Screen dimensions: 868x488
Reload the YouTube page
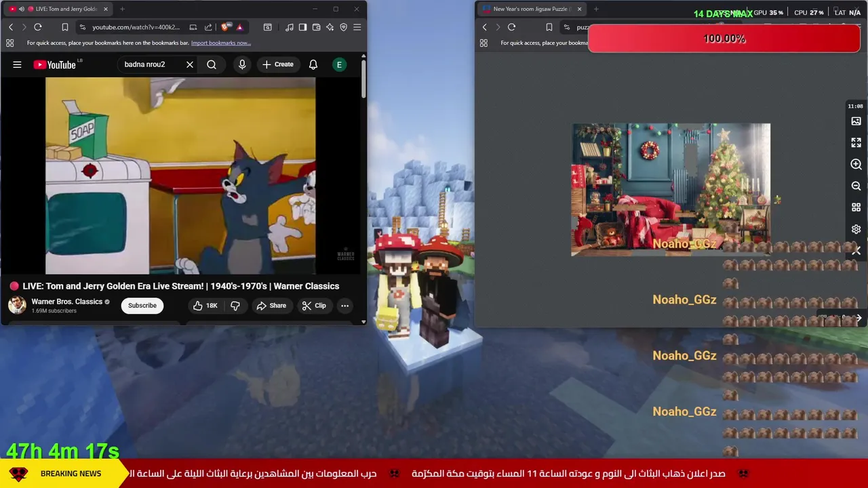(x=38, y=27)
